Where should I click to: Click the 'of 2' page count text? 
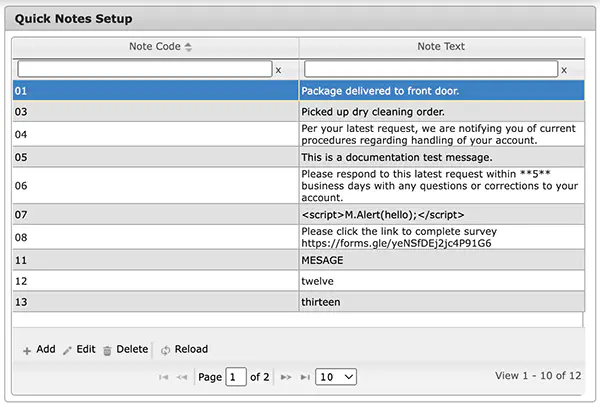[x=259, y=377]
